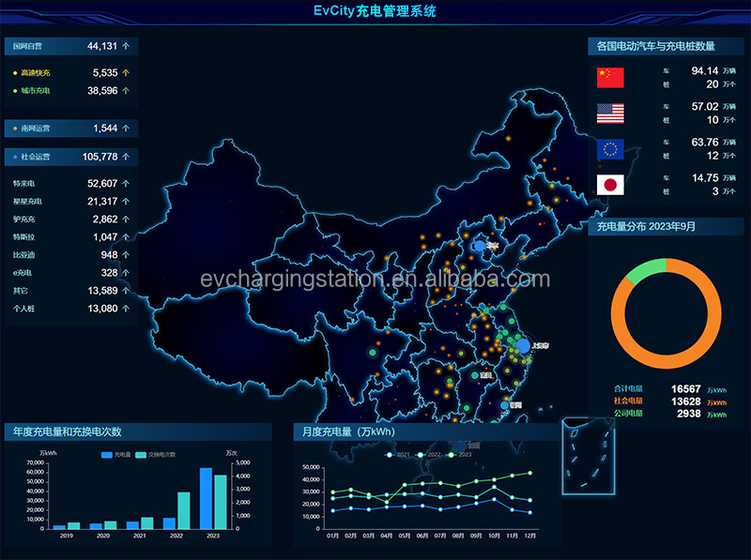Viewport: 751px width, 560px height.
Task: Click the up arrow in the 特来电 row
Action: pyautogui.click(x=126, y=183)
